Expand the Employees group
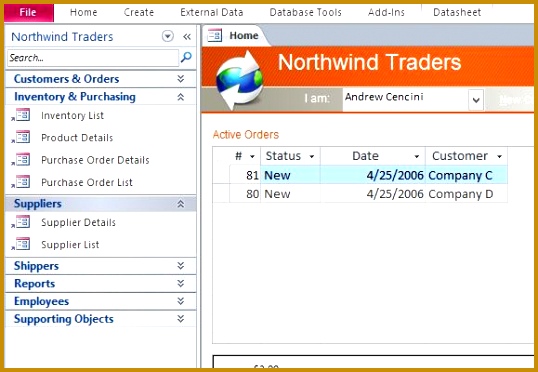This screenshot has height=372, width=538. tap(101, 301)
